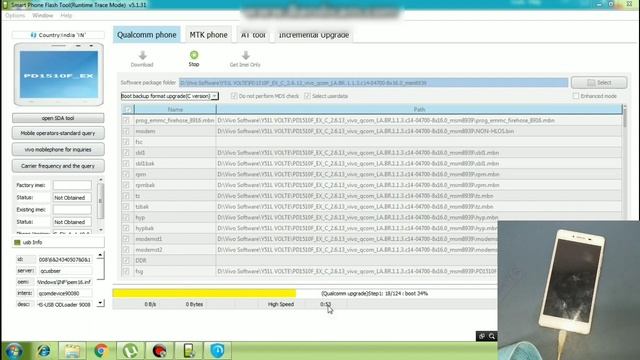Click the Factory imei input field
This screenshot has height=360, width=640.
(x=72, y=185)
